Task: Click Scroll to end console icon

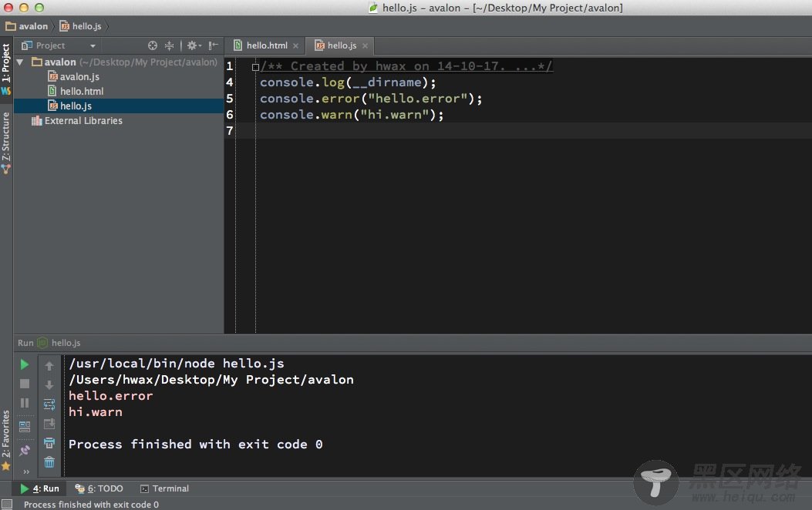Action: (x=49, y=424)
